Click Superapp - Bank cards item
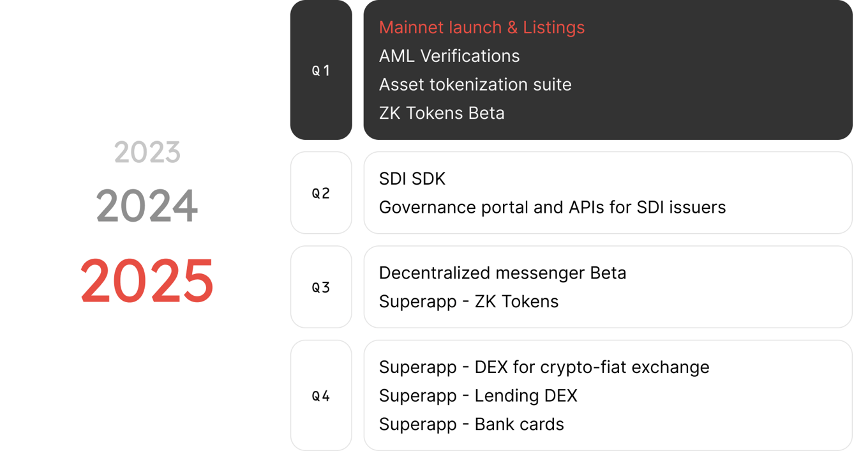Viewport: 868px width, 451px height. coord(471,424)
